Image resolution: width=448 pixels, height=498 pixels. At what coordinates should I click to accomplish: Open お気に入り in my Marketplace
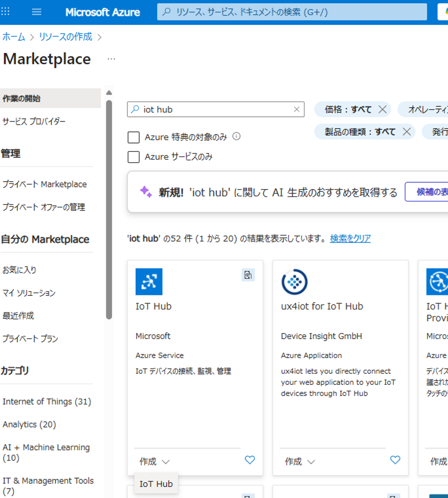point(19,270)
